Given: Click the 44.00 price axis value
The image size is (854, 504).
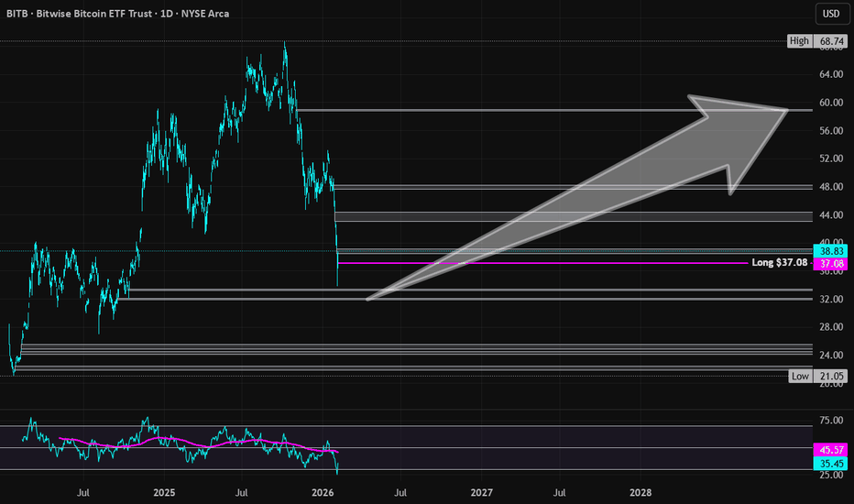Looking at the screenshot, I should click(x=831, y=215).
